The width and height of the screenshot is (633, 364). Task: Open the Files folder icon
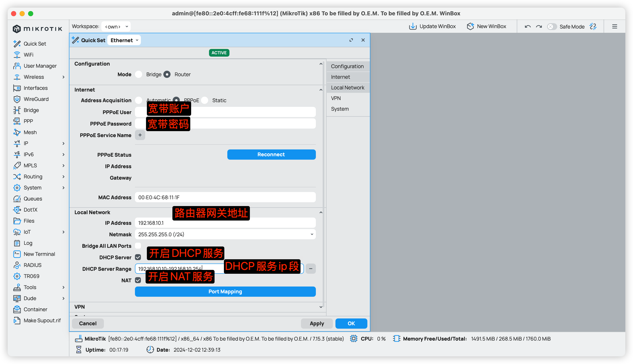pyautogui.click(x=17, y=221)
